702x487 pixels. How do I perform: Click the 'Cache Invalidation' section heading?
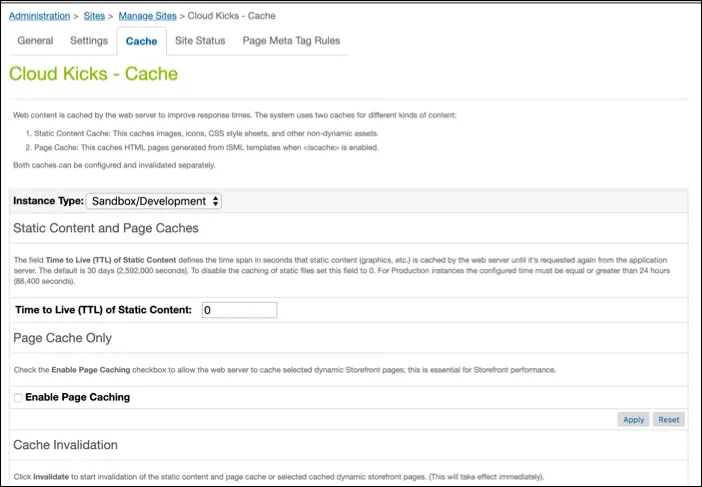(65, 444)
